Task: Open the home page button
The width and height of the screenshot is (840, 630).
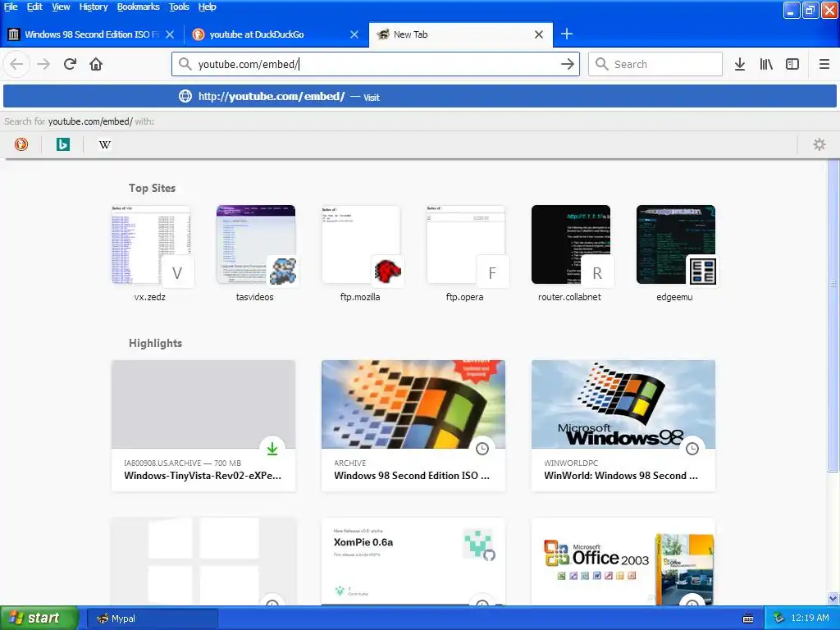Action: [96, 64]
